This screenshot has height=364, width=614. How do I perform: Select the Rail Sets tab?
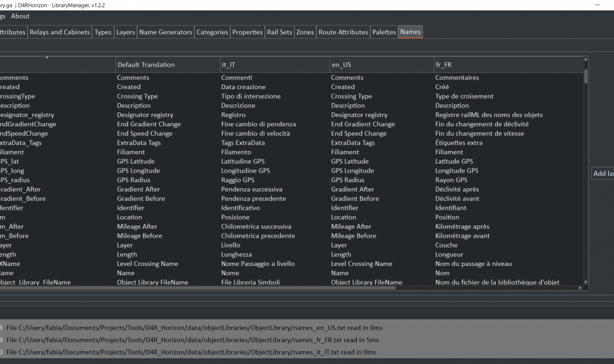click(x=279, y=32)
